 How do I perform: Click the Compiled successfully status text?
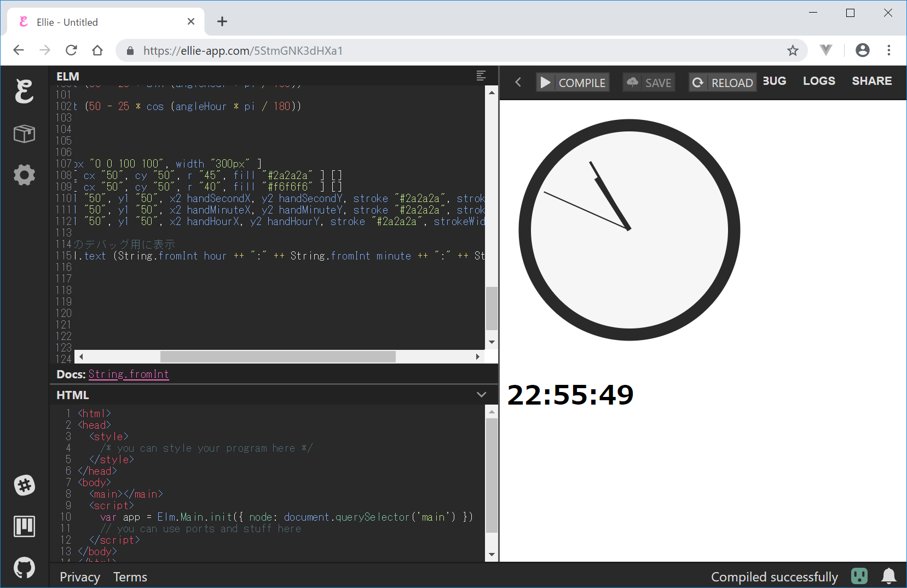(x=774, y=577)
